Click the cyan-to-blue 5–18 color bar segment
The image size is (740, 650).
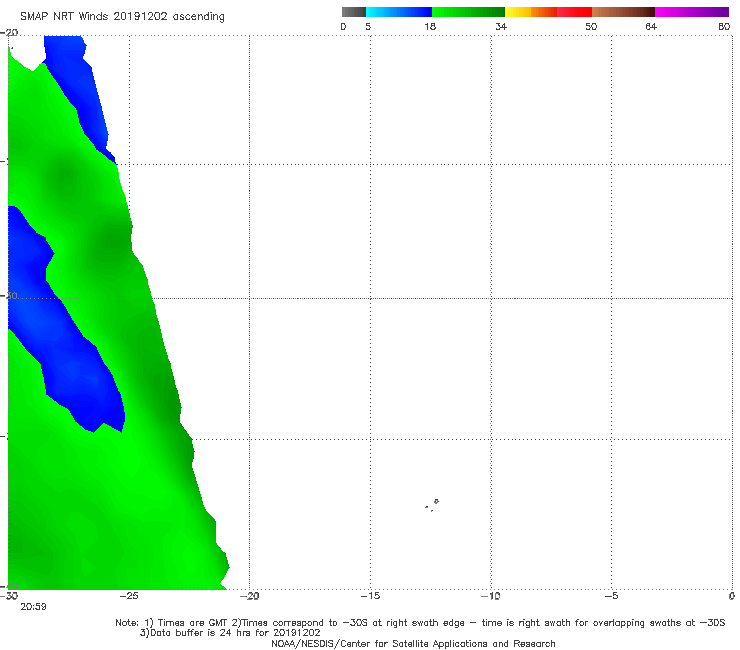[399, 12]
